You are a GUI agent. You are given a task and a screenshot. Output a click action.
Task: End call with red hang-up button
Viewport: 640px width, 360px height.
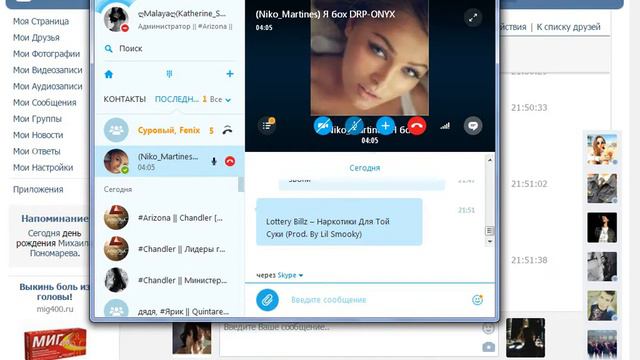[417, 126]
